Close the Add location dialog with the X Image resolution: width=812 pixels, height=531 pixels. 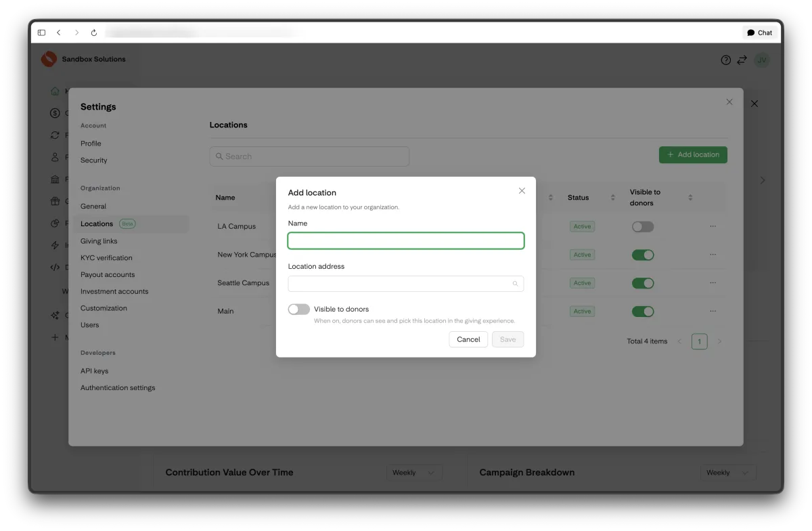pos(522,191)
